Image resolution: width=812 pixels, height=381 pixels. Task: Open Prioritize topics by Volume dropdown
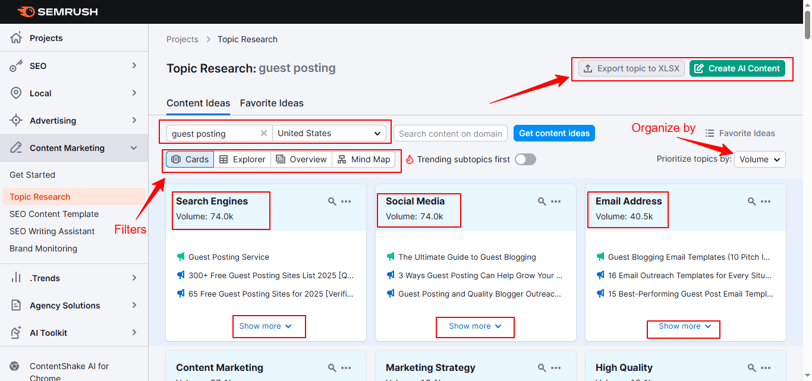760,159
